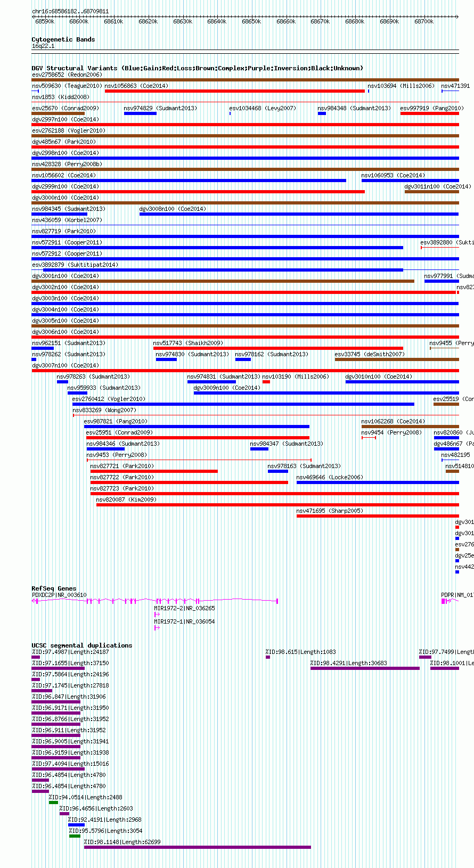Open the PDXDC2P|NR_003610 gene label

point(59,595)
